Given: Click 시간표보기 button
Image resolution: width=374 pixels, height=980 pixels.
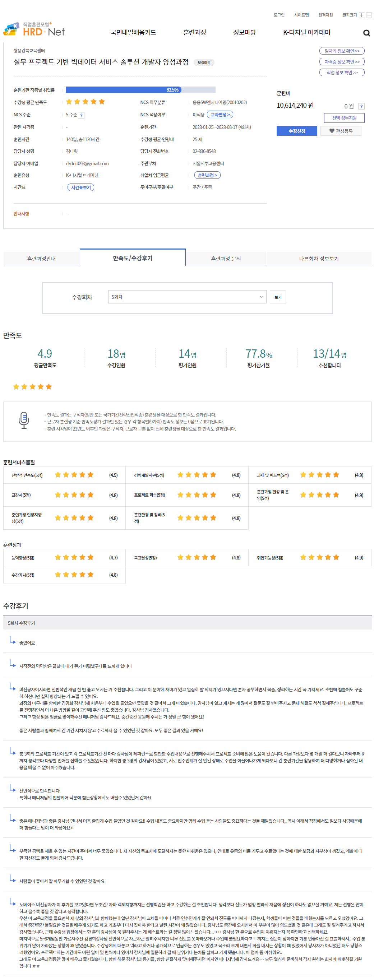Looking at the screenshot, I should 81,187.
